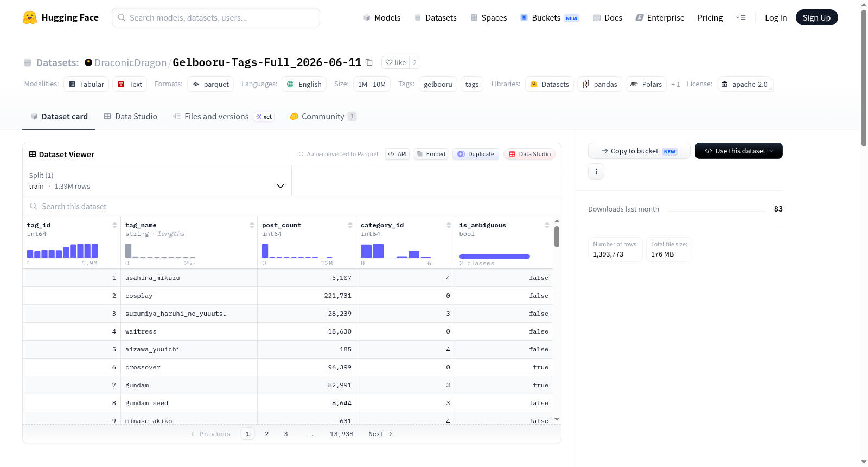Open the red Data Studio button
The image size is (868, 467).
pyautogui.click(x=529, y=154)
